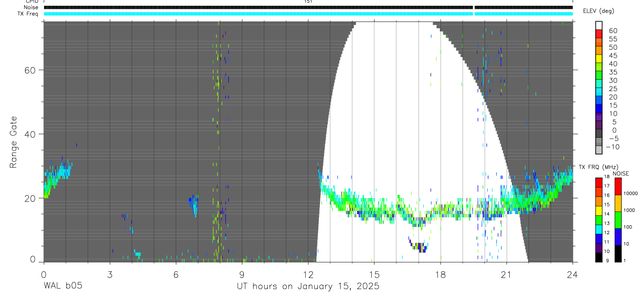Click the ELEV (deg) legend title
Image resolution: width=644 pixels, height=297 pixels.
(598, 11)
